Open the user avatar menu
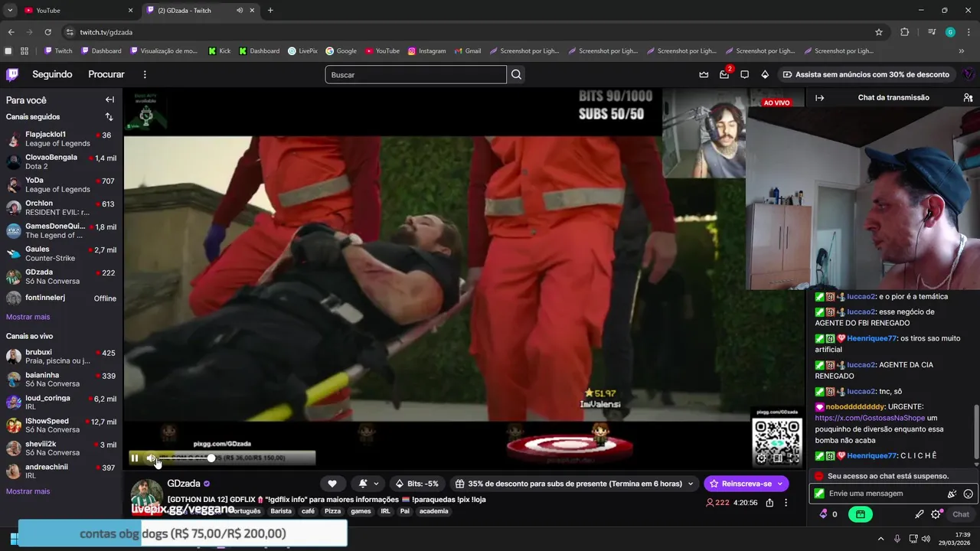Viewport: 980px width, 551px height. pyautogui.click(x=968, y=74)
